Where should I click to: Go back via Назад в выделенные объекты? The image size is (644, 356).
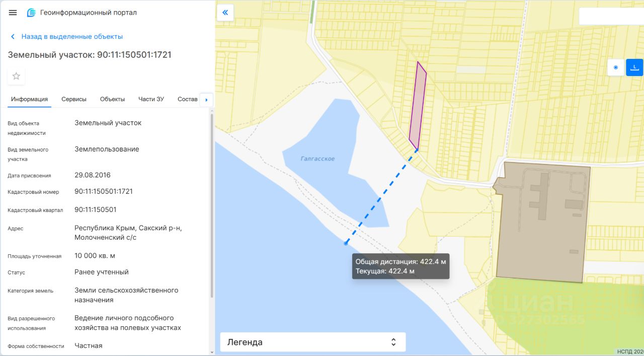point(71,37)
